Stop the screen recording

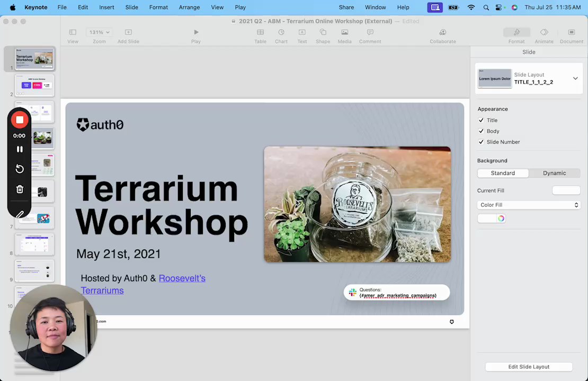click(x=20, y=120)
